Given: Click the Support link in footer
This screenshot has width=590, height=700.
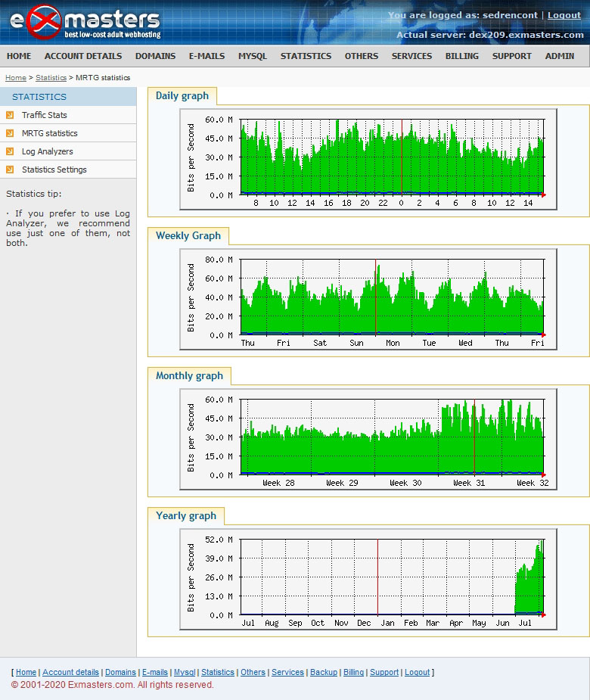Looking at the screenshot, I should click(x=384, y=672).
